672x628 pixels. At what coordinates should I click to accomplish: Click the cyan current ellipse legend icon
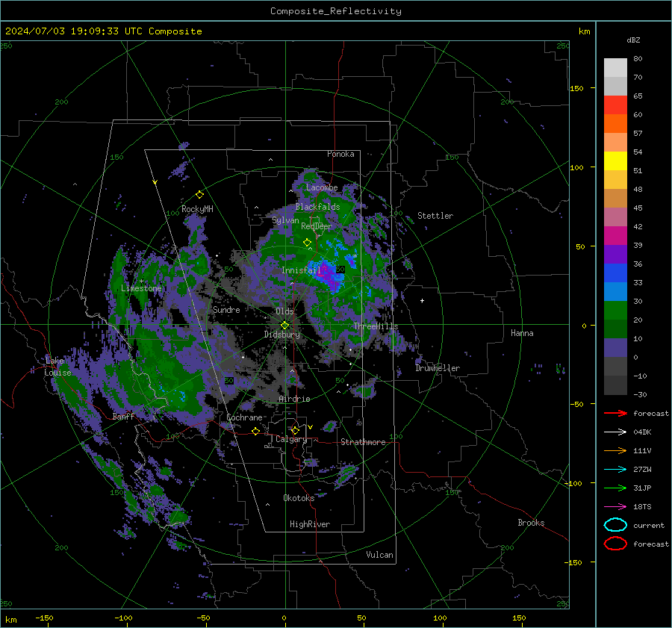[x=615, y=525]
